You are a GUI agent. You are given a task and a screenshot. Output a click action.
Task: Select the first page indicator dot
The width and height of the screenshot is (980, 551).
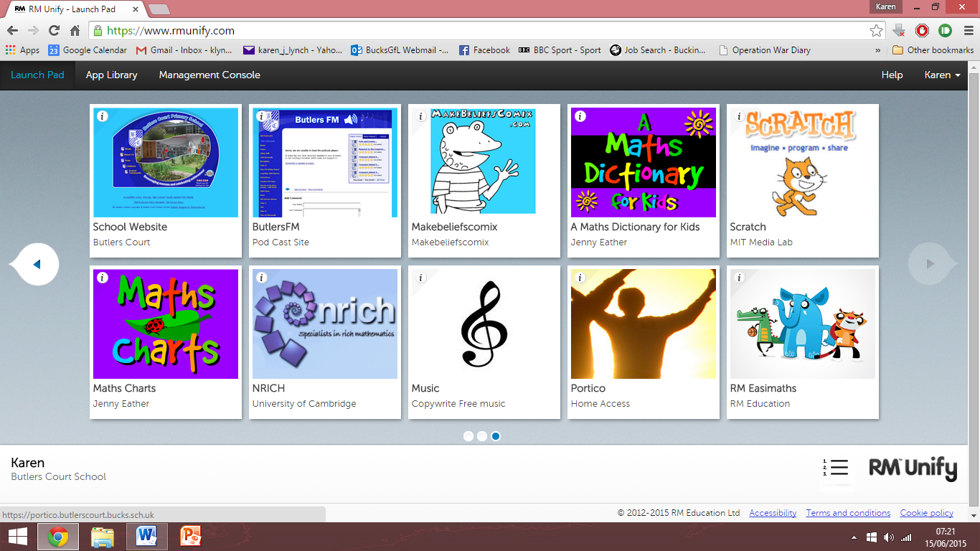point(468,435)
